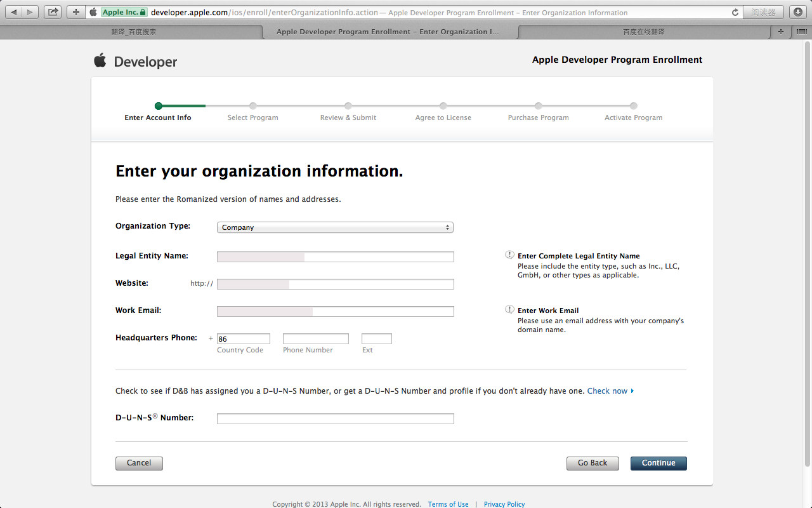The height and width of the screenshot is (508, 812).
Task: Reload the page with the refresh icon
Action: tap(735, 12)
